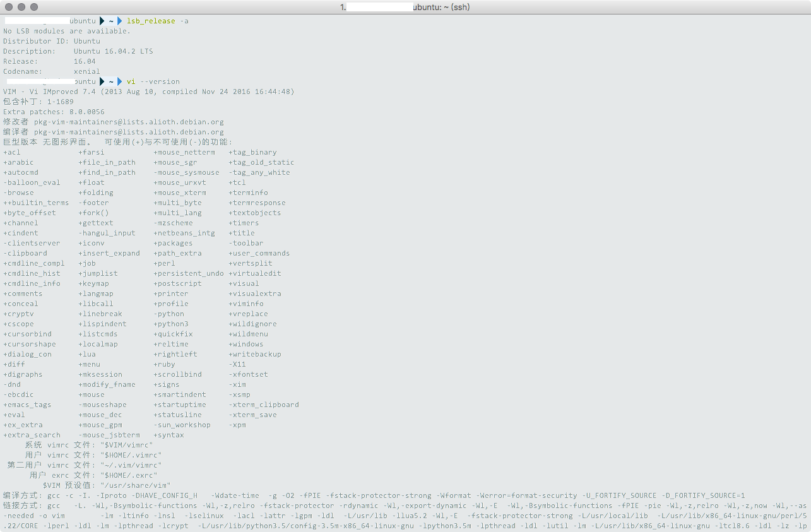Click the '+cscope' feature

pyautogui.click(x=19, y=324)
